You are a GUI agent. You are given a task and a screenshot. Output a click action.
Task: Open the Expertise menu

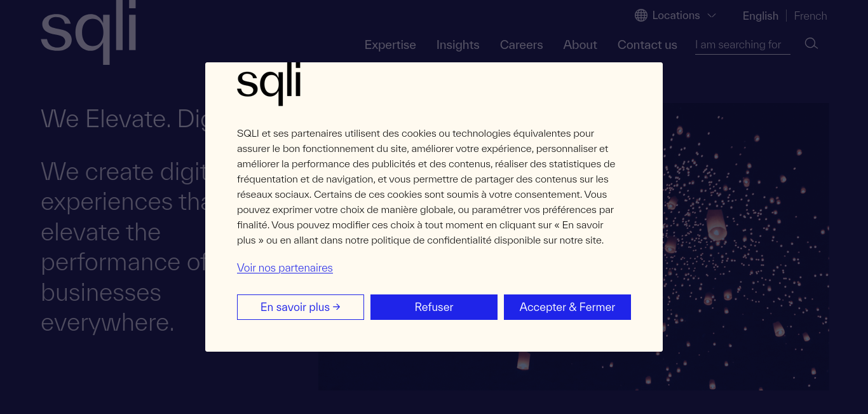click(390, 45)
